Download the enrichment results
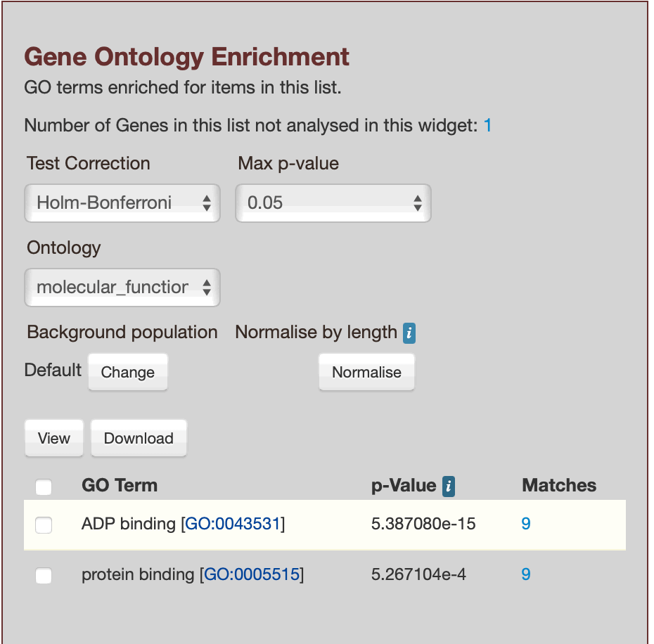Viewport: 654px width, 644px height. pyautogui.click(x=139, y=438)
